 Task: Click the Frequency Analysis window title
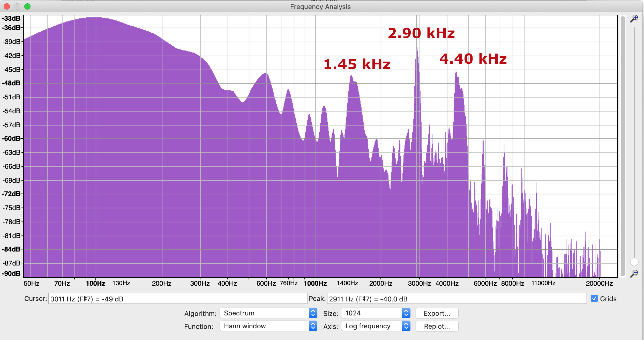pyautogui.click(x=320, y=7)
